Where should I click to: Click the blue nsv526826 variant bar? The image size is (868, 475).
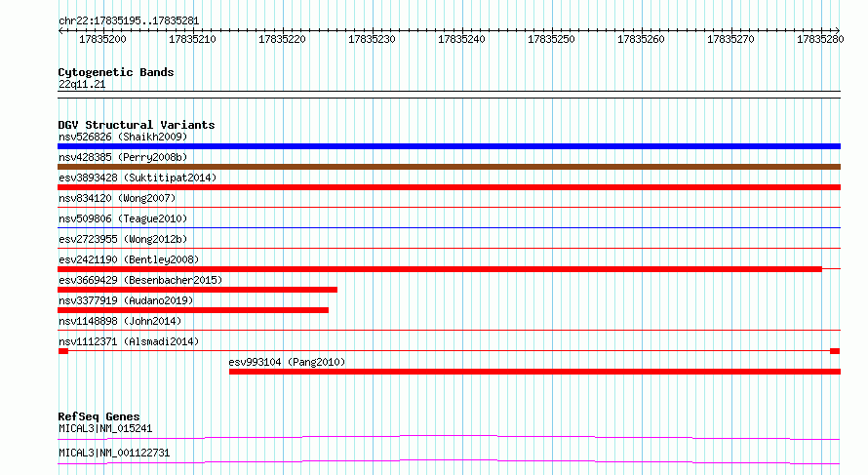coord(449,146)
